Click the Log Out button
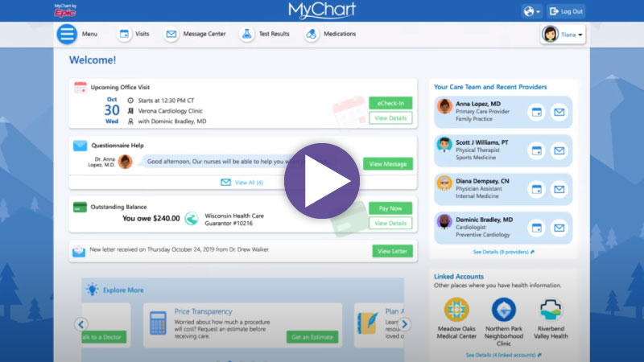644x362 pixels. coord(566,11)
